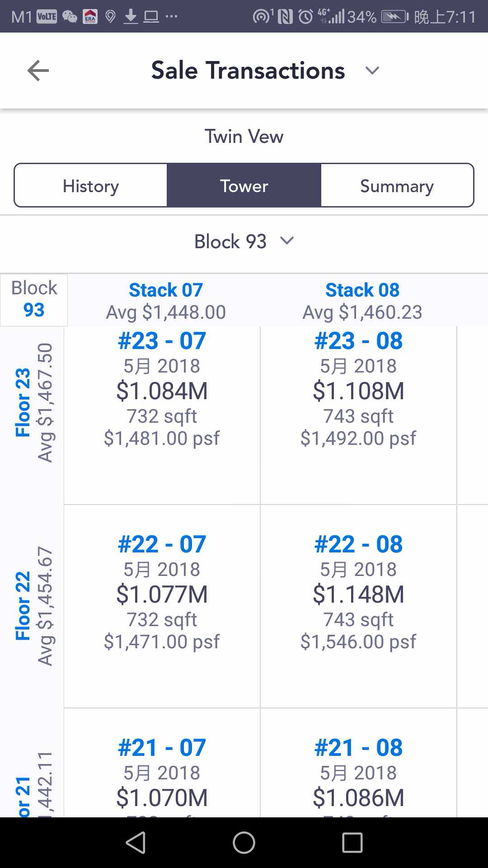Tap the alarm clock status icon
The height and width of the screenshot is (868, 488).
(x=306, y=17)
